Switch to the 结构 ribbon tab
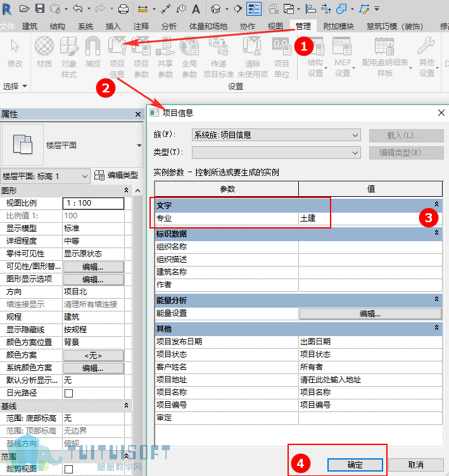The height and width of the screenshot is (476, 449). 58,27
